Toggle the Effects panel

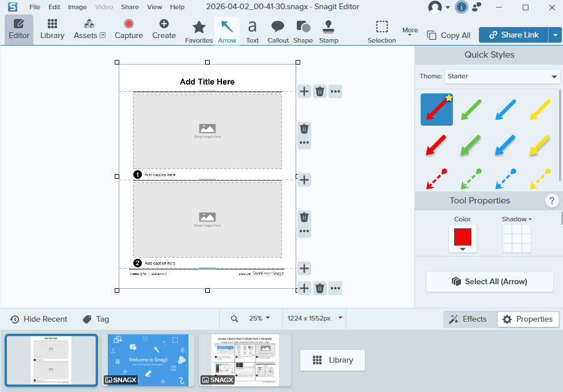tap(469, 319)
